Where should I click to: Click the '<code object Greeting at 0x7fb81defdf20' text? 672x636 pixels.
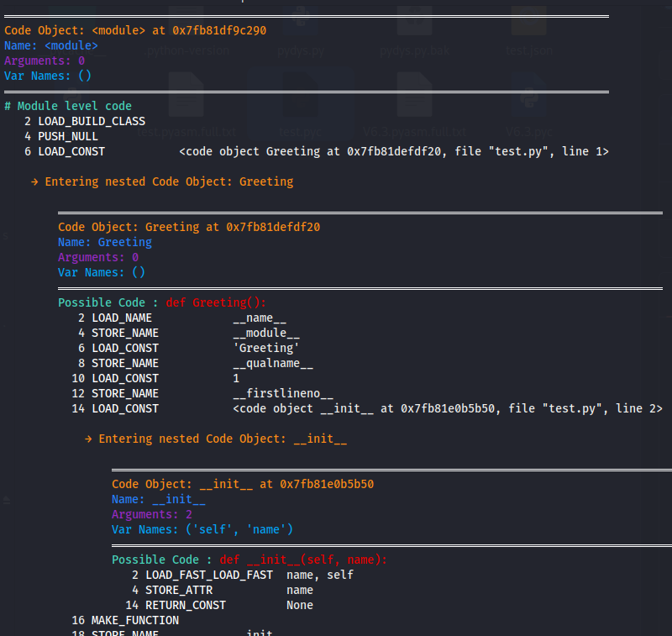312,151
